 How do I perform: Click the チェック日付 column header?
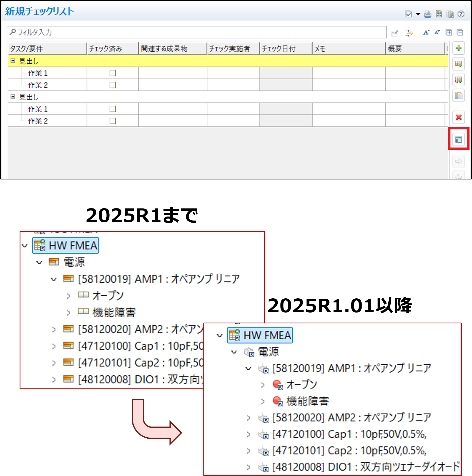tap(286, 49)
